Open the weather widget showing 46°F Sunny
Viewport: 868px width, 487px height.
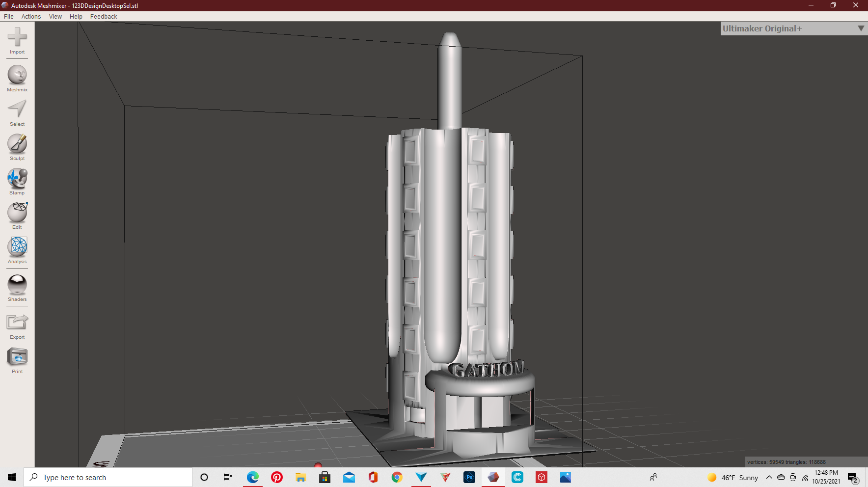pyautogui.click(x=732, y=477)
